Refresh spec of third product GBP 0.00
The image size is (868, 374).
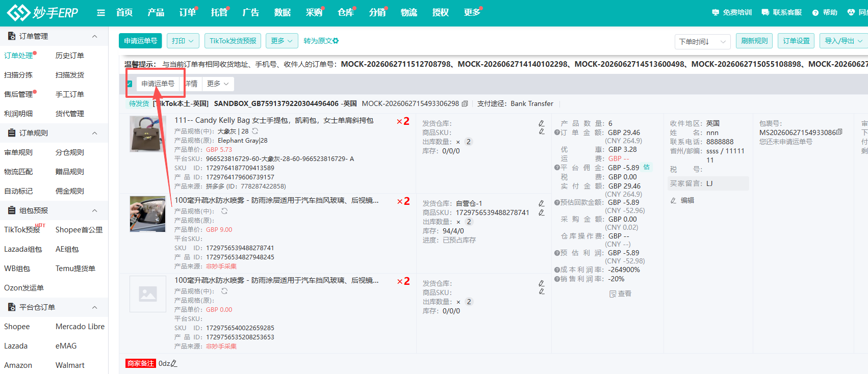click(x=224, y=291)
